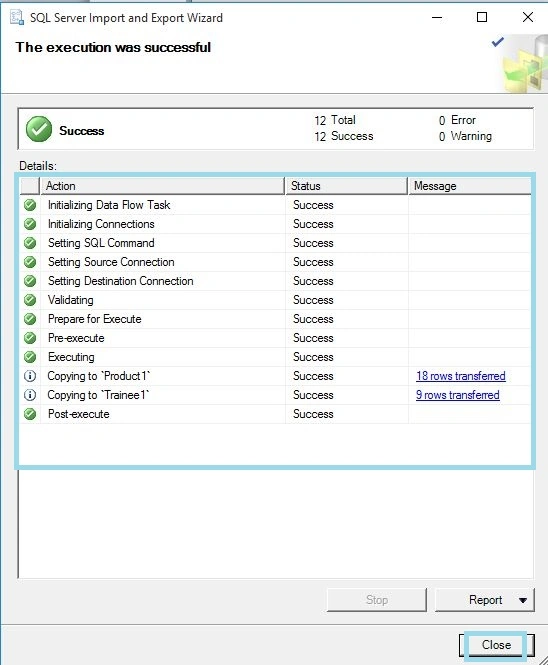The image size is (548, 665).
Task: Open the 18 rows transferred link
Action: (x=461, y=376)
